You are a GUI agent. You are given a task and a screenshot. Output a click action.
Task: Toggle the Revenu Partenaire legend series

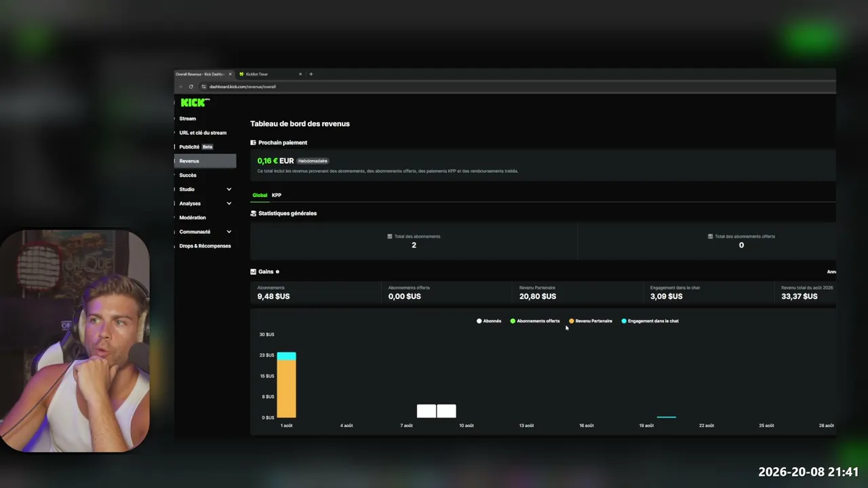pos(591,321)
